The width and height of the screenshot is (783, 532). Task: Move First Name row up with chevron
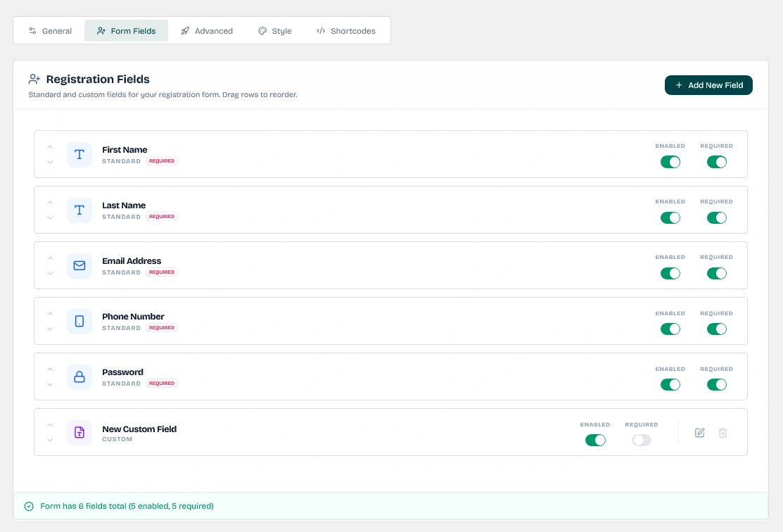pyautogui.click(x=50, y=147)
